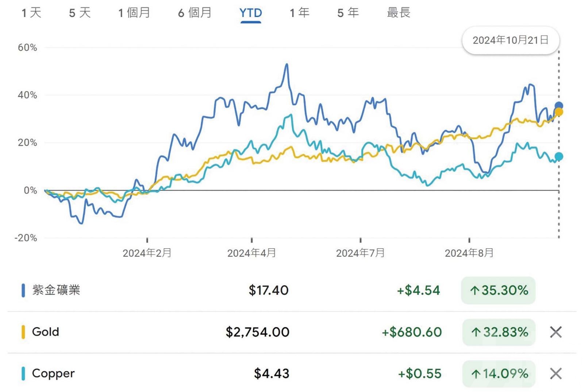Click the $4.43 Copper price
The height and width of the screenshot is (392, 584).
click(272, 373)
